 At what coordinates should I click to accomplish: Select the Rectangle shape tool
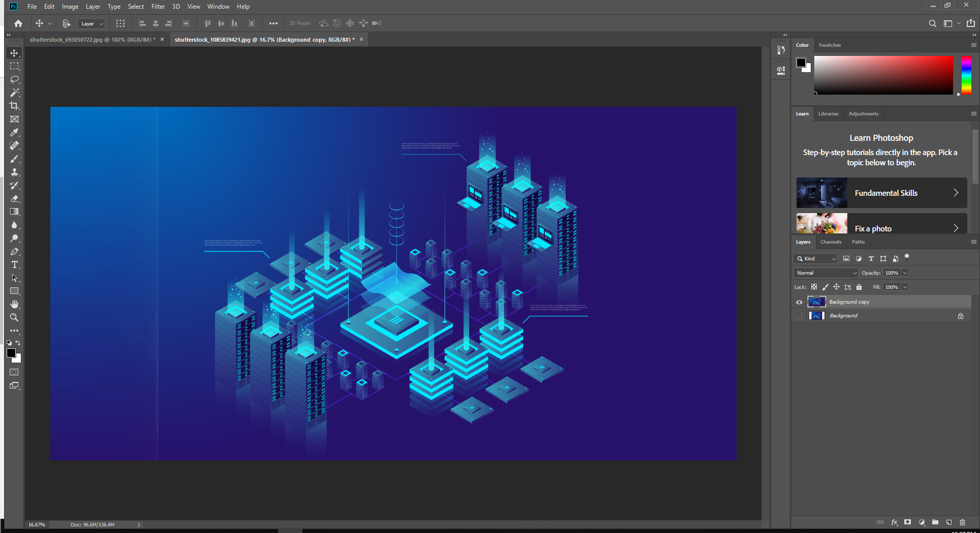[14, 291]
